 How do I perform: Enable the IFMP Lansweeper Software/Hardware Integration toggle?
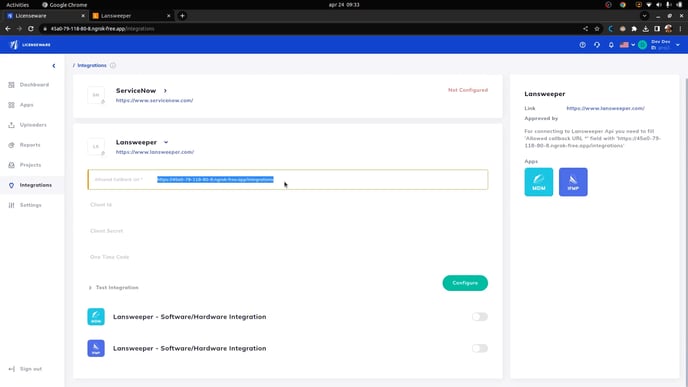coord(480,348)
